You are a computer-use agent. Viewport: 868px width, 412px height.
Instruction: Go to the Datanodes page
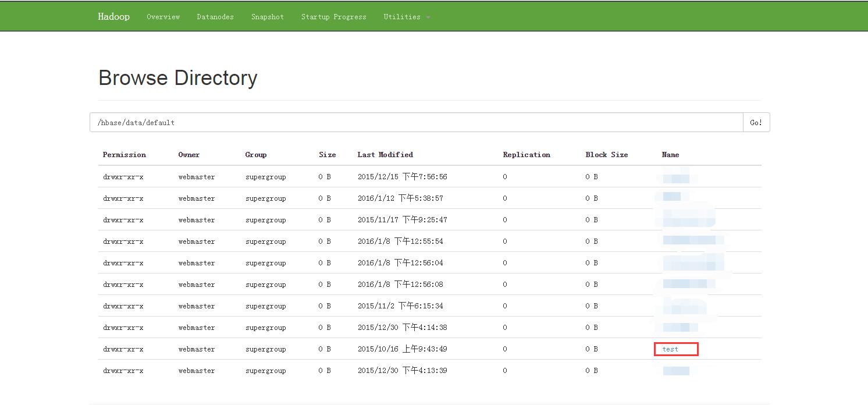[x=215, y=17]
